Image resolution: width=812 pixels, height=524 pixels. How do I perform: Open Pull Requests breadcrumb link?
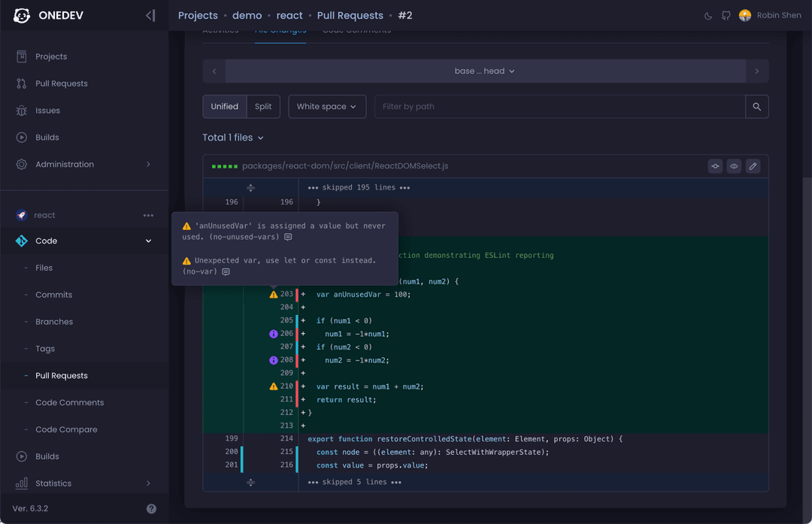[x=350, y=16]
